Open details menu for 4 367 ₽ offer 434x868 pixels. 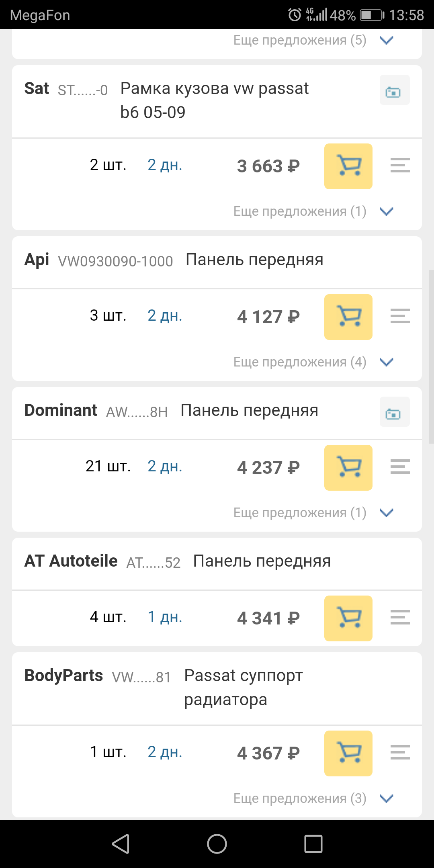click(x=400, y=752)
